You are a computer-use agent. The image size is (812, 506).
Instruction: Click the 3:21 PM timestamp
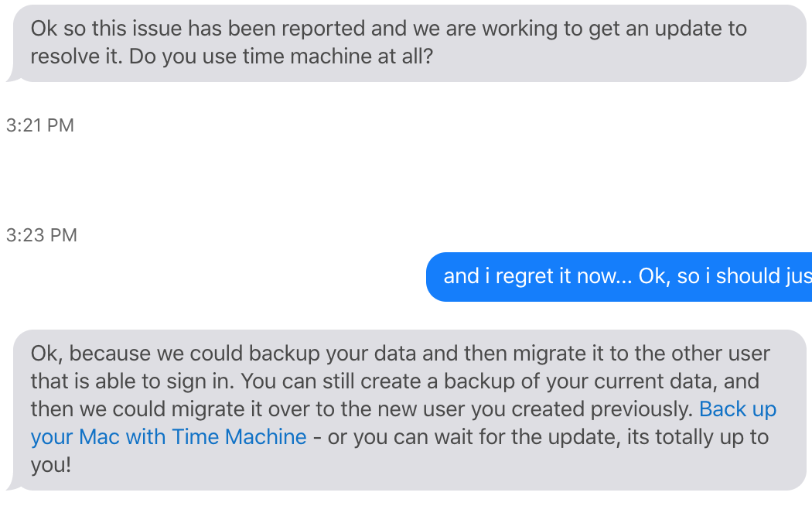tap(40, 125)
